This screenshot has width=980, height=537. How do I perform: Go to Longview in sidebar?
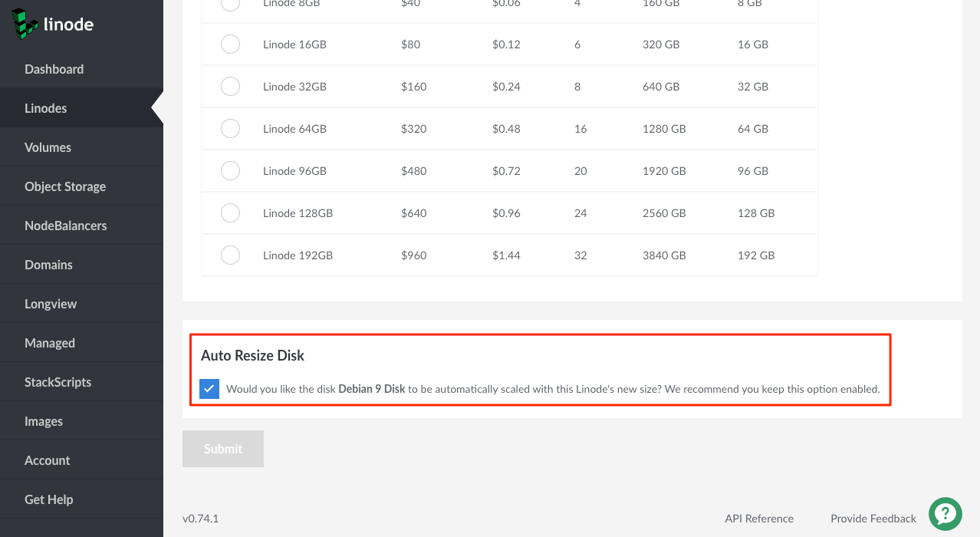pyautogui.click(x=51, y=304)
